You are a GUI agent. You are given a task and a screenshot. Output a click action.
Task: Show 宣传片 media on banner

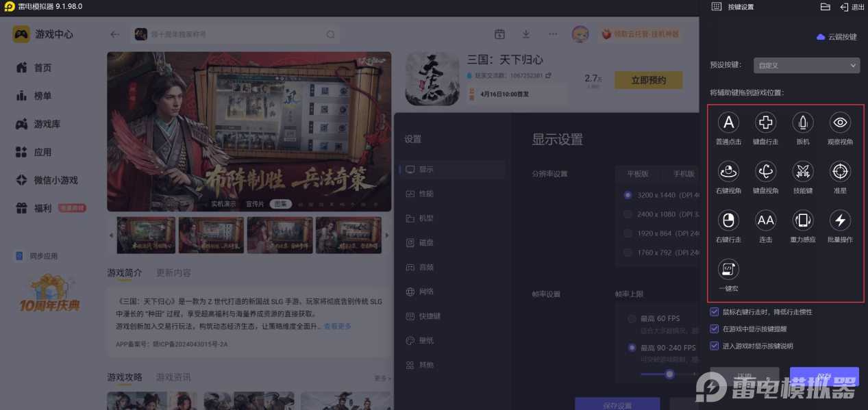tap(255, 204)
